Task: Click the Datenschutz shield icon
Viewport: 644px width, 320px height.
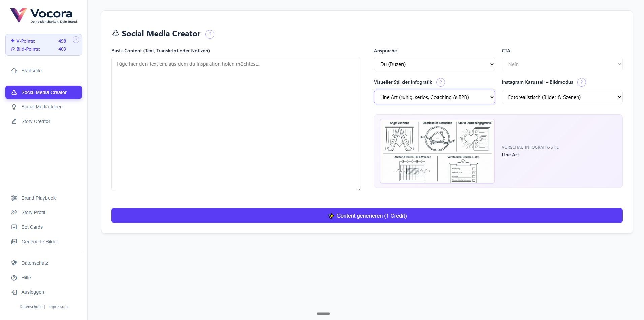Action: point(14,263)
